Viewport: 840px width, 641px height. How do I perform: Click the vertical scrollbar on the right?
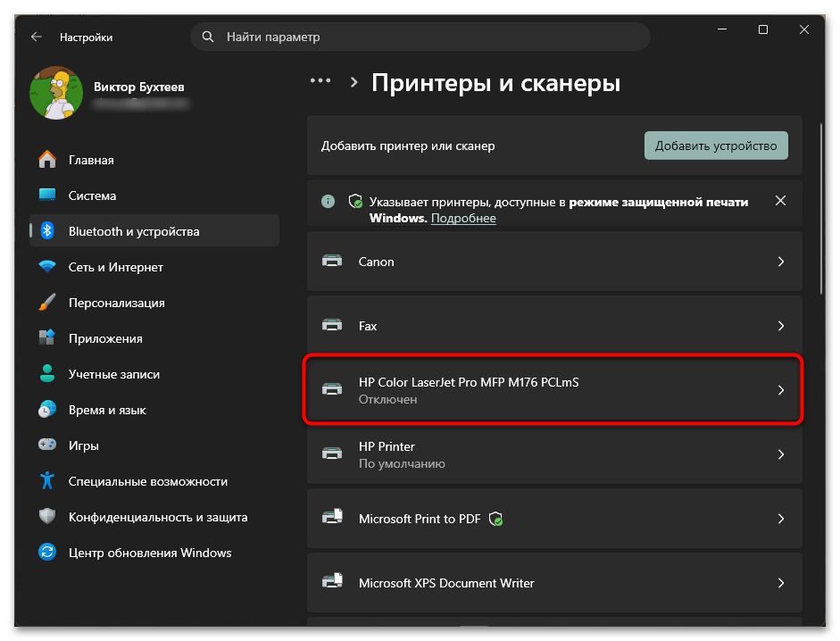point(820,209)
